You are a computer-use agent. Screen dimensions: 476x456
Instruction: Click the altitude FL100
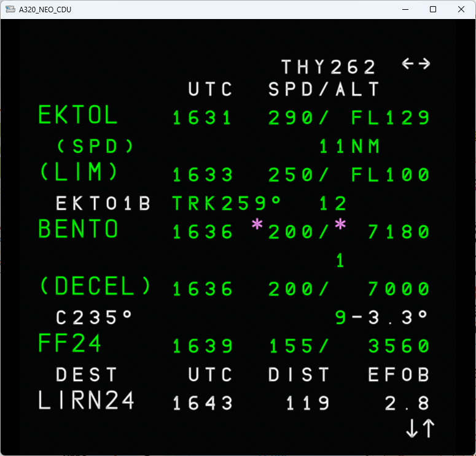tap(391, 175)
